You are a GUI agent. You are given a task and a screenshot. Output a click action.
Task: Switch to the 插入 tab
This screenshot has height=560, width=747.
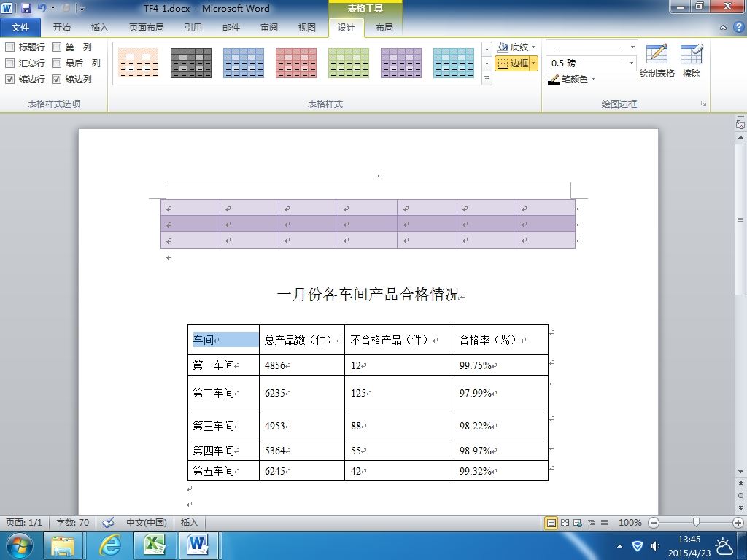click(99, 27)
